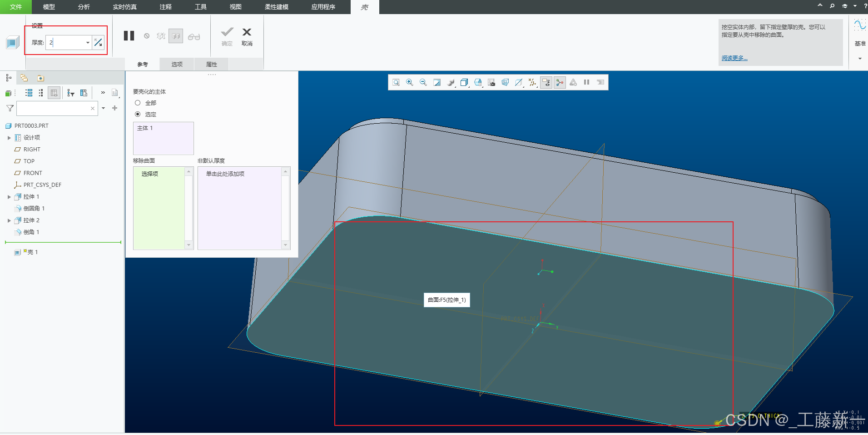Select the Unattached preview mode icon

pos(161,36)
